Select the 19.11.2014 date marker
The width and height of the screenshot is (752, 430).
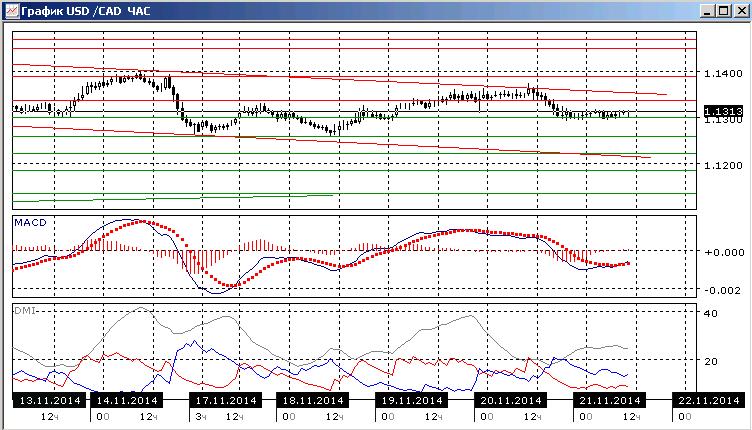(x=412, y=400)
